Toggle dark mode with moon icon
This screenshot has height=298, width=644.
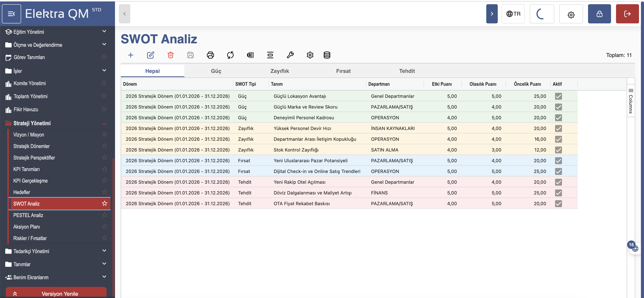[541, 14]
